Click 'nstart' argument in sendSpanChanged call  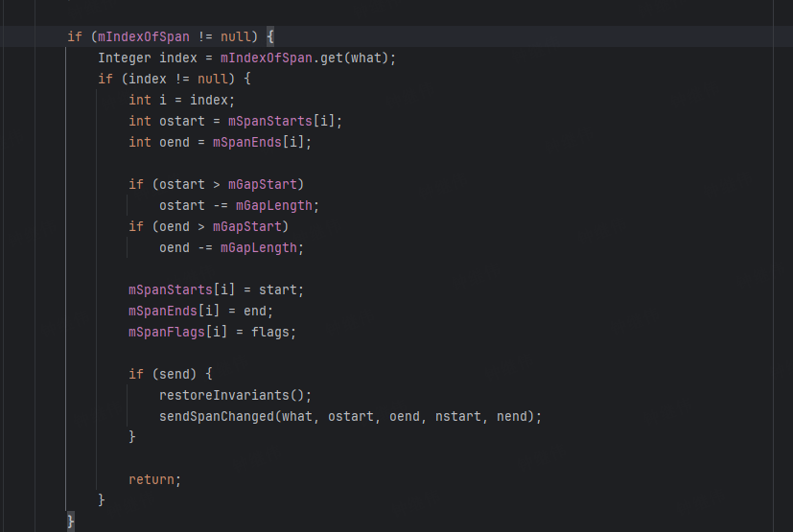pos(458,416)
